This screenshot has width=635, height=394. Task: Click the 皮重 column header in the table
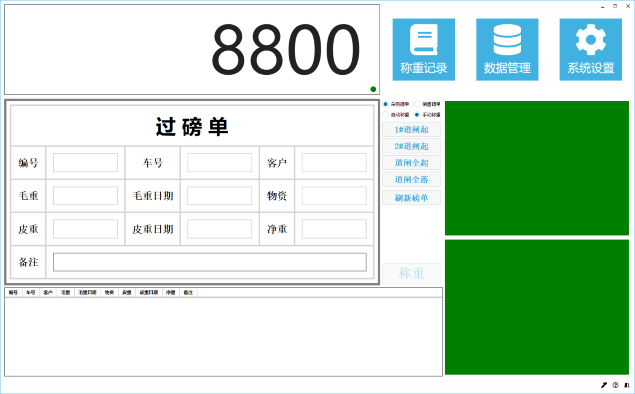tap(127, 292)
